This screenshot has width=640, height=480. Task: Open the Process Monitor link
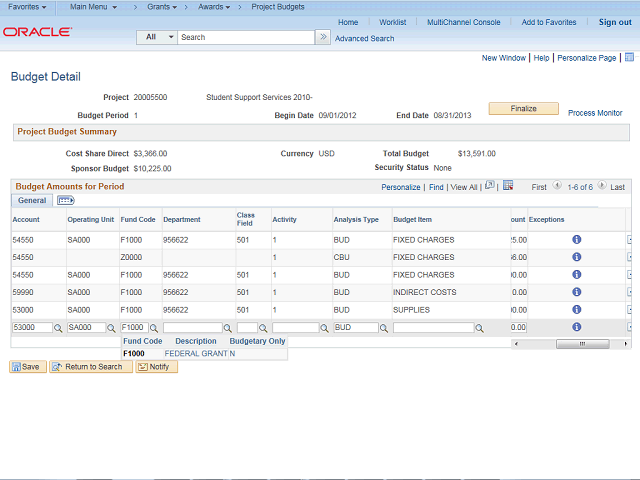595,113
